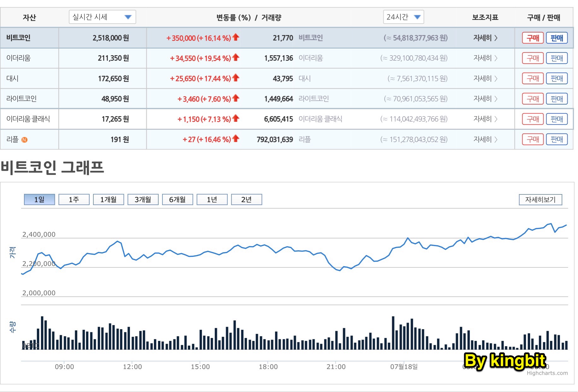Expand 자세히 details for 비트코인

pyautogui.click(x=485, y=38)
